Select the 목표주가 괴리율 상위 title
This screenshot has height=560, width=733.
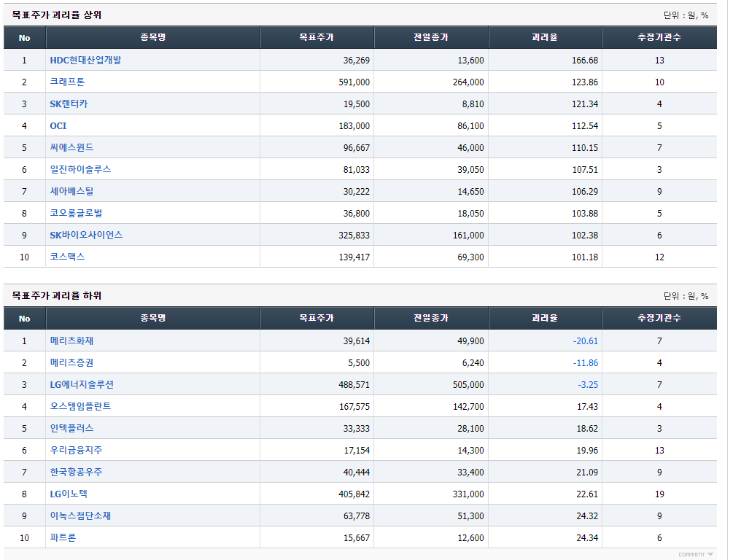coord(57,15)
